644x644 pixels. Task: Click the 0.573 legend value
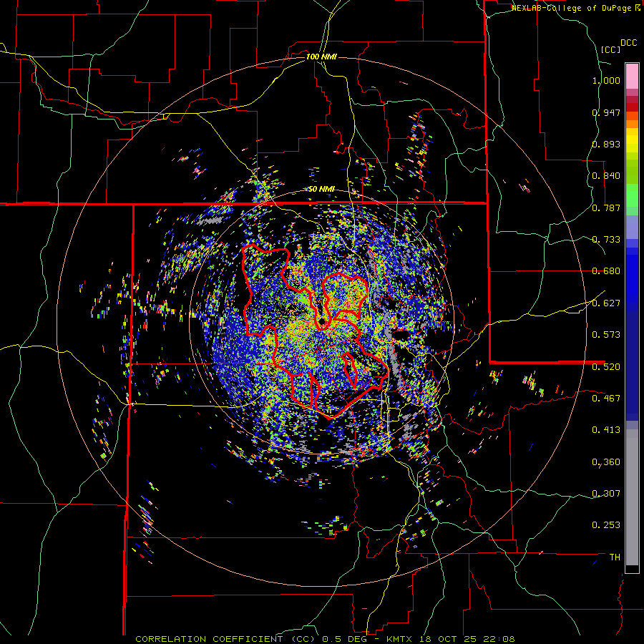pos(606,335)
